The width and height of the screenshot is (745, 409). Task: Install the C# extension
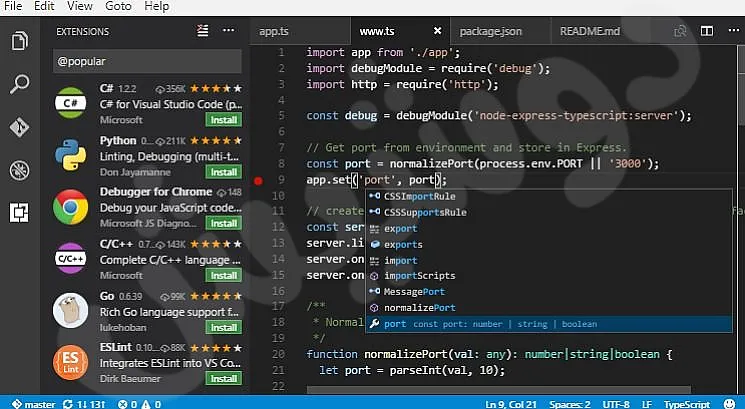point(224,120)
